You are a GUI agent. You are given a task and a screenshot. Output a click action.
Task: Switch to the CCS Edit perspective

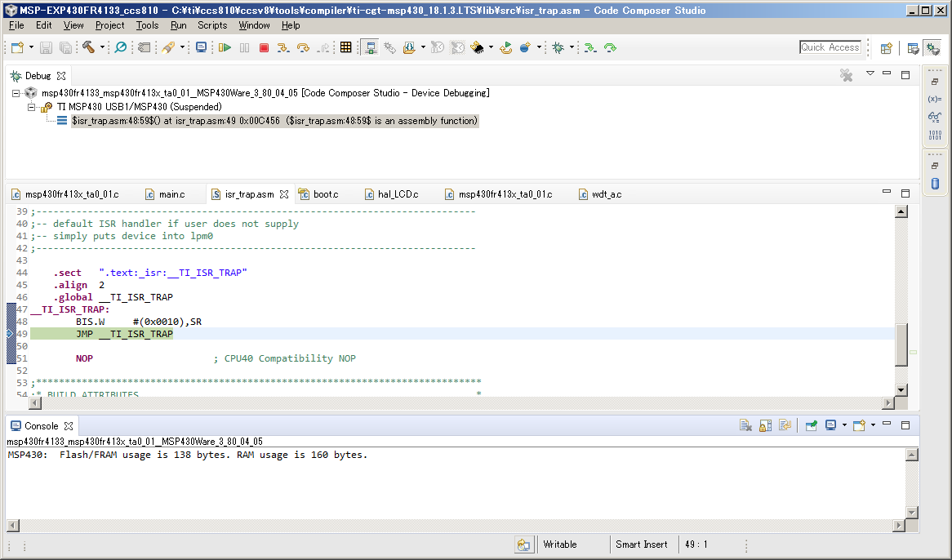[914, 48]
